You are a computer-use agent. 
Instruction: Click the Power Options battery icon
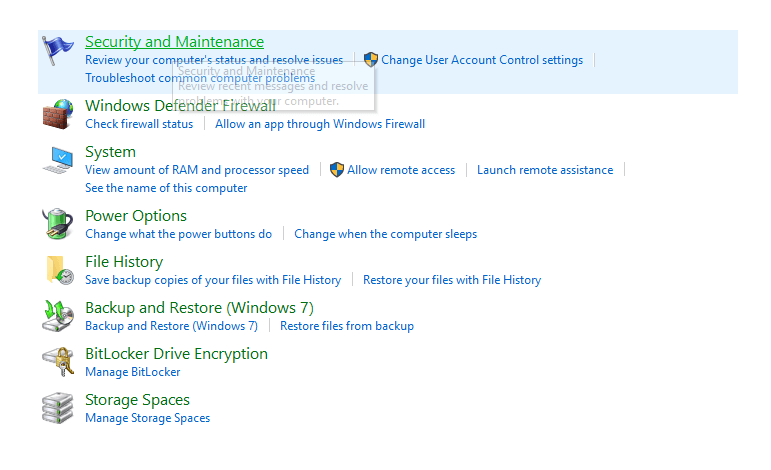[x=58, y=224]
